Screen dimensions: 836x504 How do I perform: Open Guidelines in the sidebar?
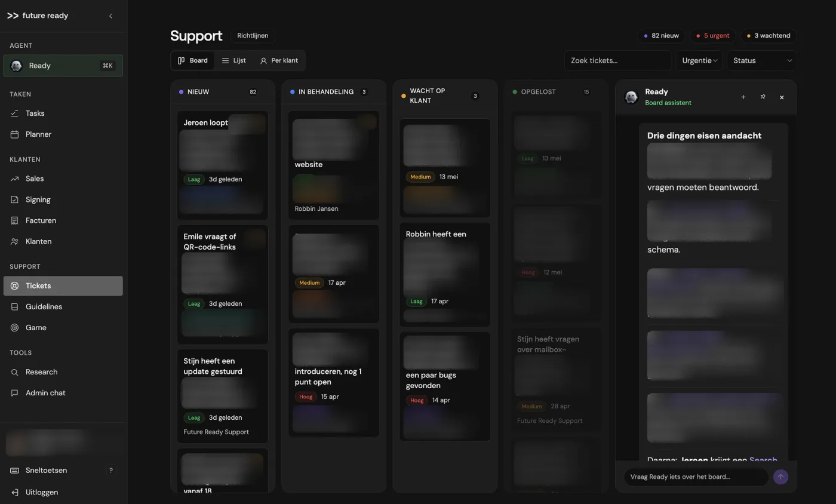[x=63, y=306]
